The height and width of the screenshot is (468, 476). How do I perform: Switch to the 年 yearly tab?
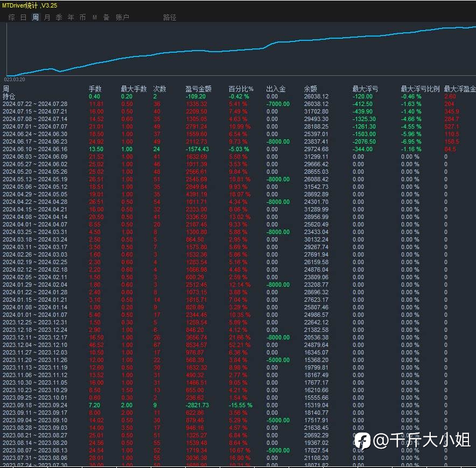(x=71, y=17)
